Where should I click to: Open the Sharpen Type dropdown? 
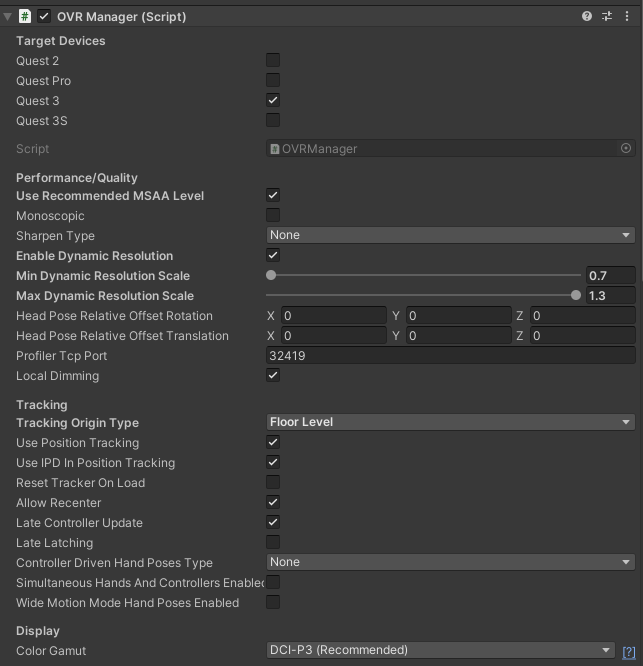[450, 235]
